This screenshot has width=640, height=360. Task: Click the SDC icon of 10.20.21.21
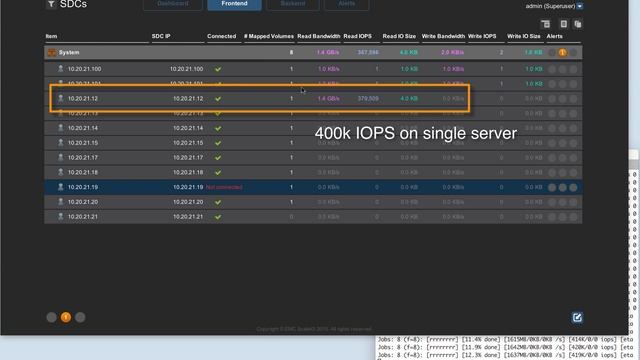60,216
